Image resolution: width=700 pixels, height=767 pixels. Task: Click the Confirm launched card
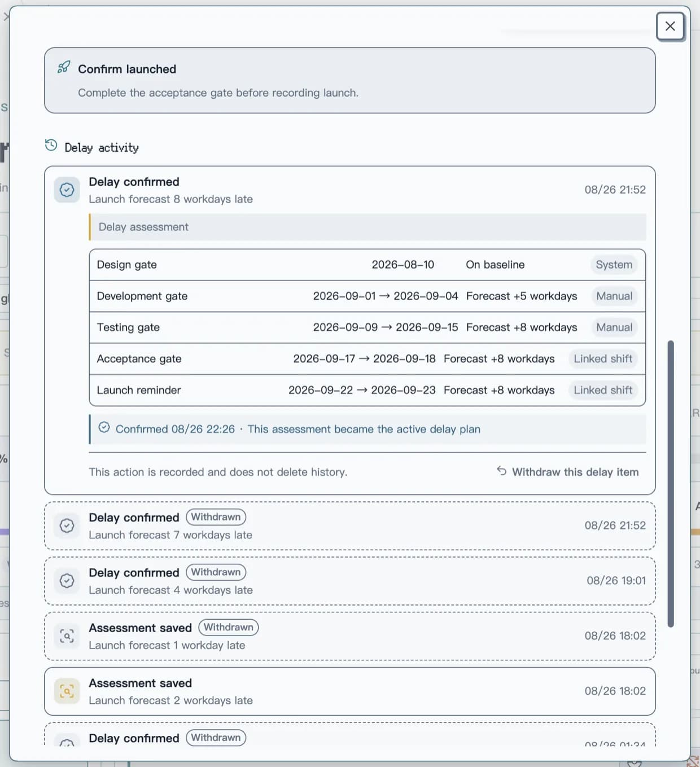pyautogui.click(x=350, y=80)
